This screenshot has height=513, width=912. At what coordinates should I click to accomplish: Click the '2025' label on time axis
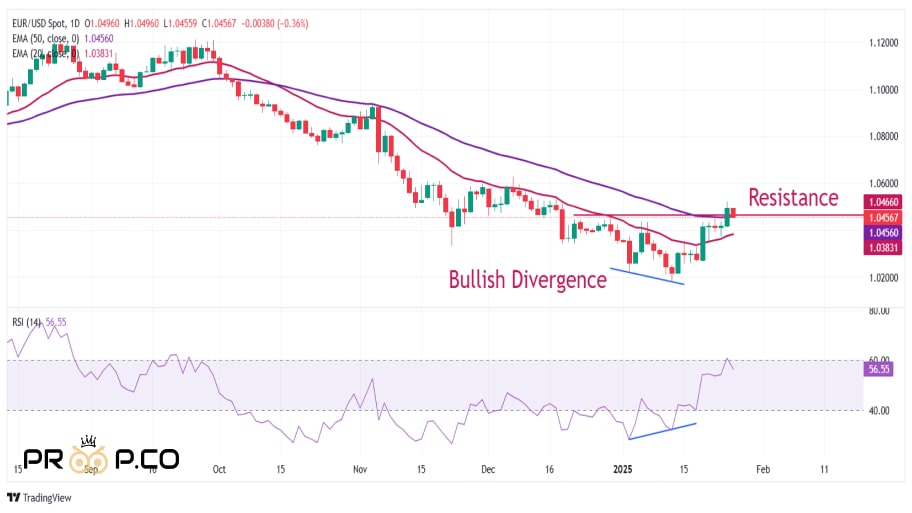[x=622, y=469]
